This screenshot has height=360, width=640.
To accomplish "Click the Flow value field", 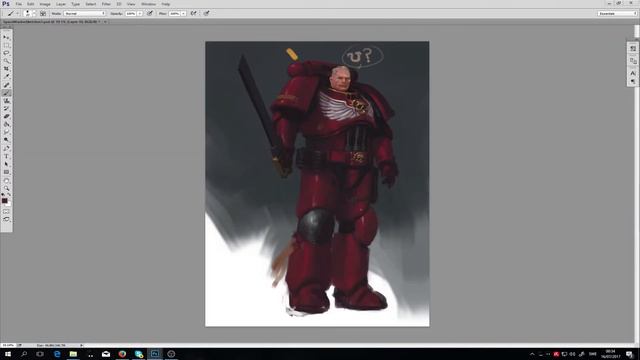I will [174, 13].
